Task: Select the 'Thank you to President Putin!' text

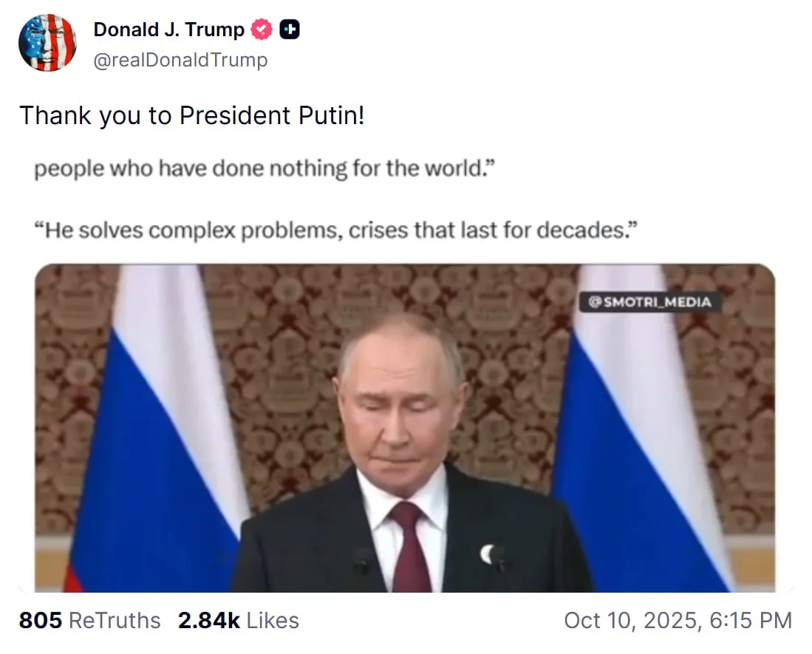Action: click(x=192, y=115)
